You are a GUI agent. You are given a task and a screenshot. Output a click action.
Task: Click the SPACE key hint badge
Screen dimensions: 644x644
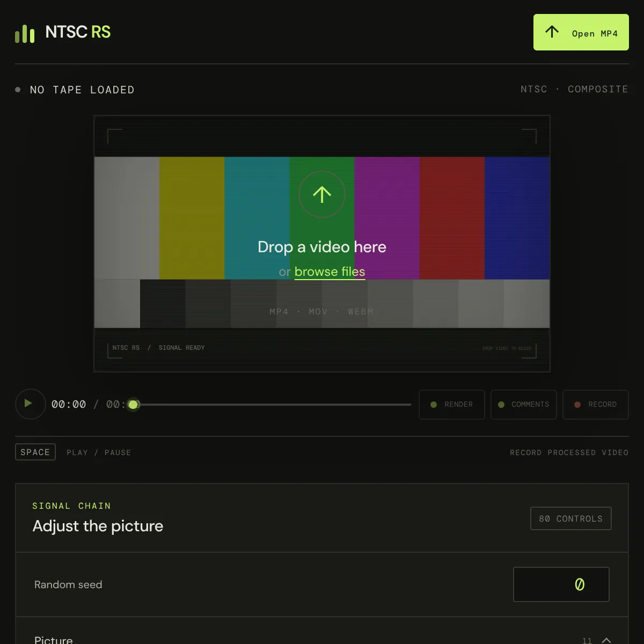click(x=35, y=452)
